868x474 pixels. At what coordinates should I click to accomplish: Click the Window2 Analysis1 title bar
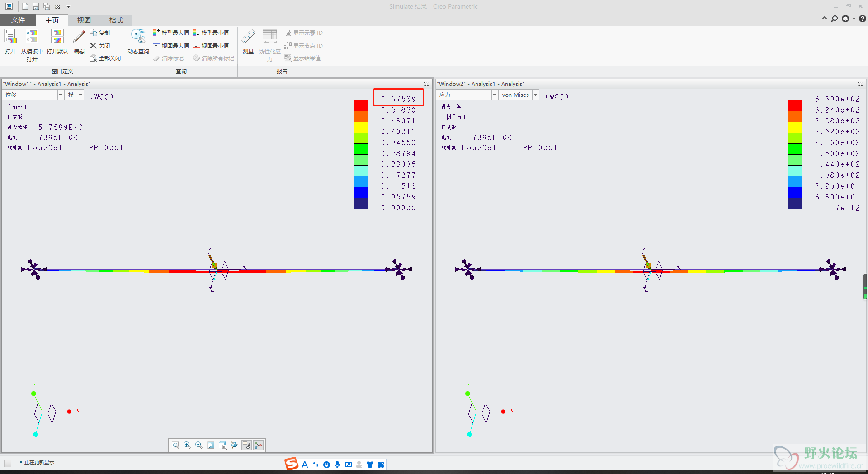pos(651,84)
